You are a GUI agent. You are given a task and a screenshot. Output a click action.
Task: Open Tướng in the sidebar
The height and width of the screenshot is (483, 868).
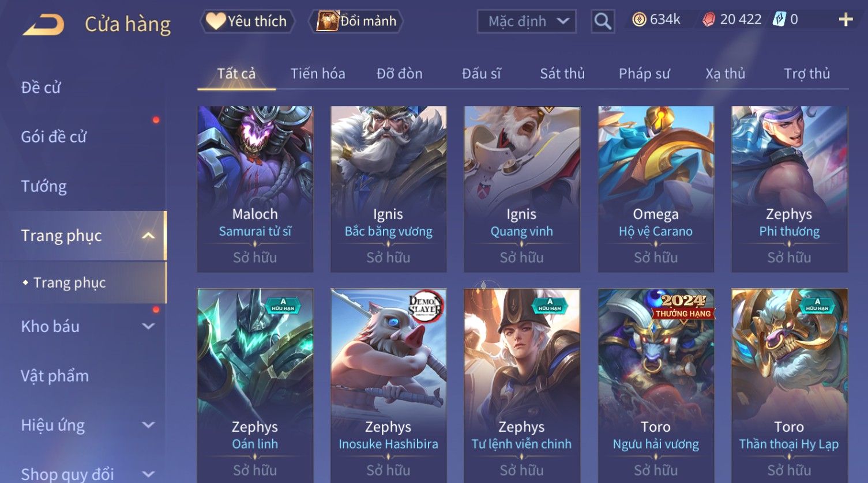[44, 186]
